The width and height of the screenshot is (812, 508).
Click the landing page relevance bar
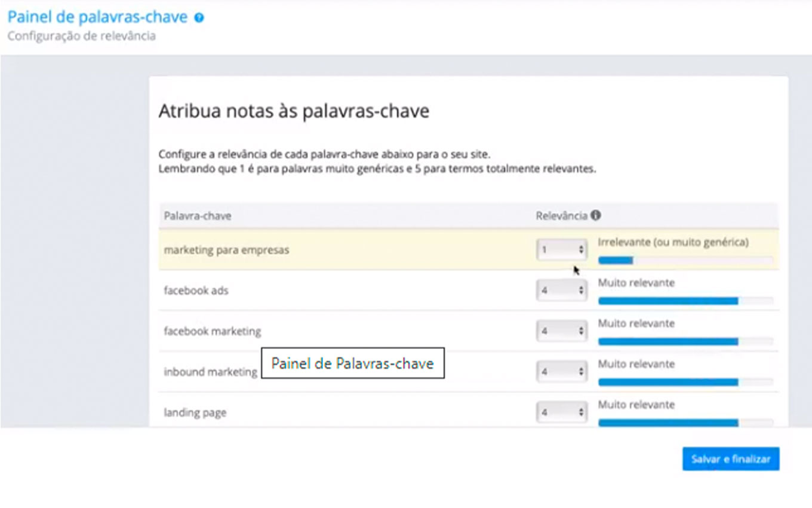point(685,423)
